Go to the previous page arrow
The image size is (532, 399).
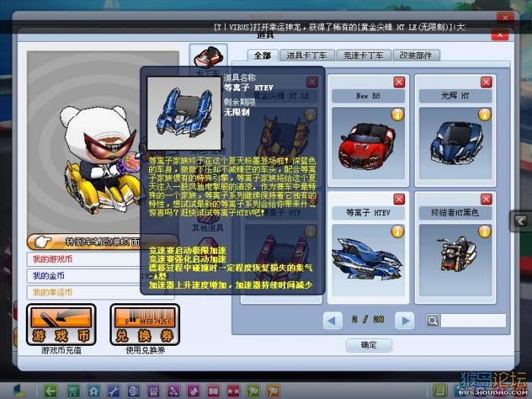[332, 321]
